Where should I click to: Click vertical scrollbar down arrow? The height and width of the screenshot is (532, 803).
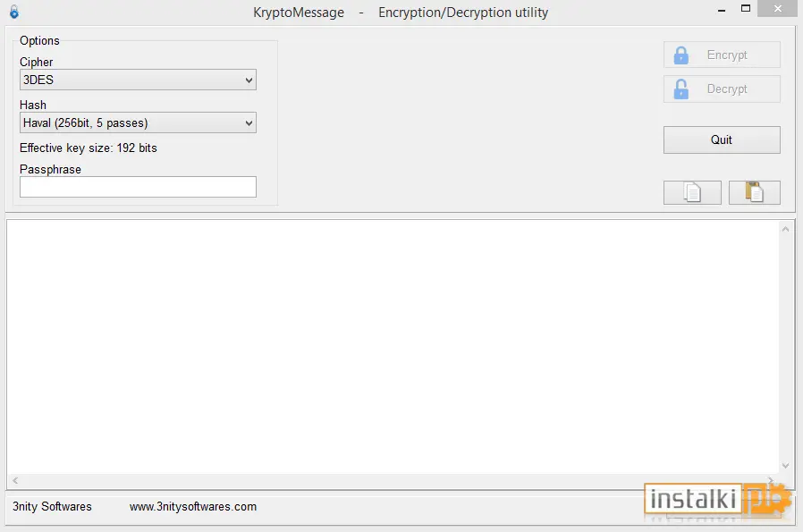(786, 466)
